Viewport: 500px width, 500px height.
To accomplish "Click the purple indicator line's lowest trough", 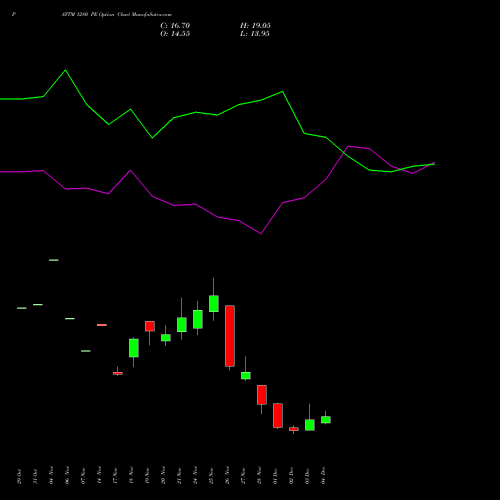I will pos(261,233).
